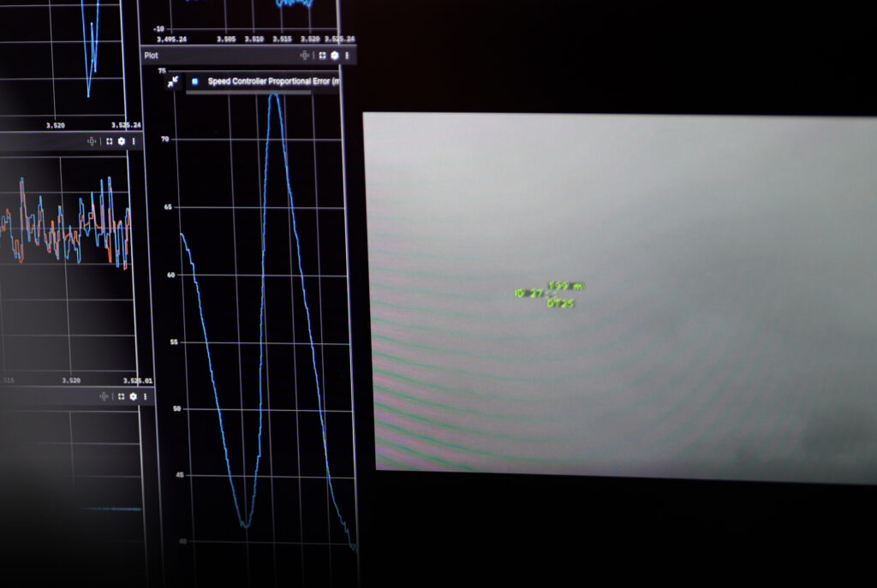Fullscreen the bottom-left panel
Viewport: 877px width, 588px height.
(121, 396)
